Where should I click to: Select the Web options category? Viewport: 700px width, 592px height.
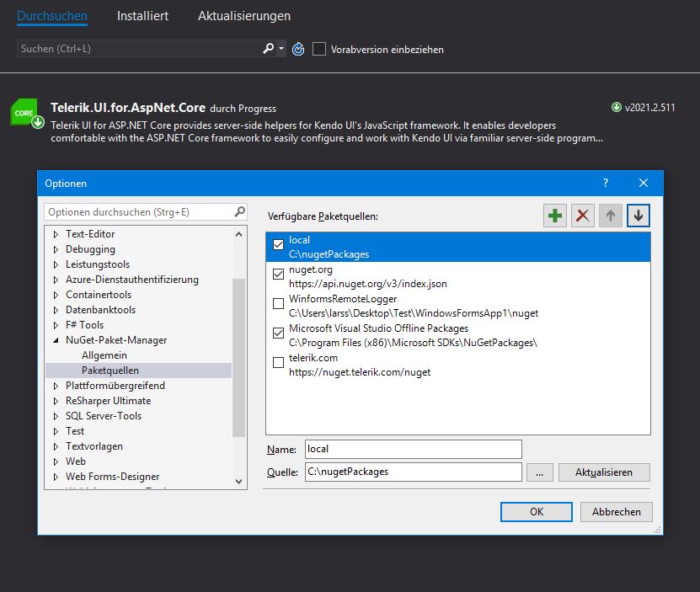tap(76, 461)
